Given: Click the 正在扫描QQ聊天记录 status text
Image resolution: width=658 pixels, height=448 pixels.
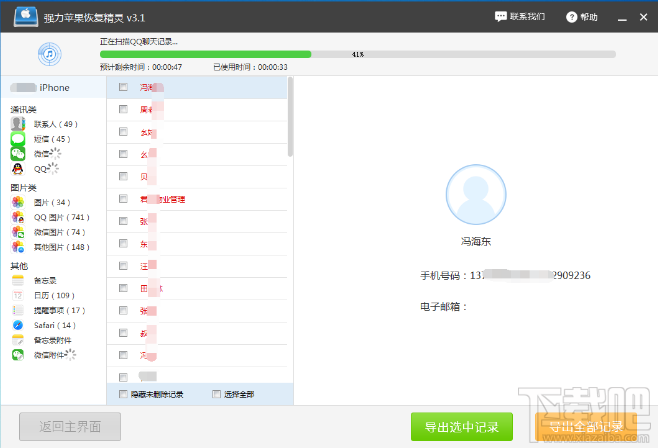Looking at the screenshot, I should (138, 42).
